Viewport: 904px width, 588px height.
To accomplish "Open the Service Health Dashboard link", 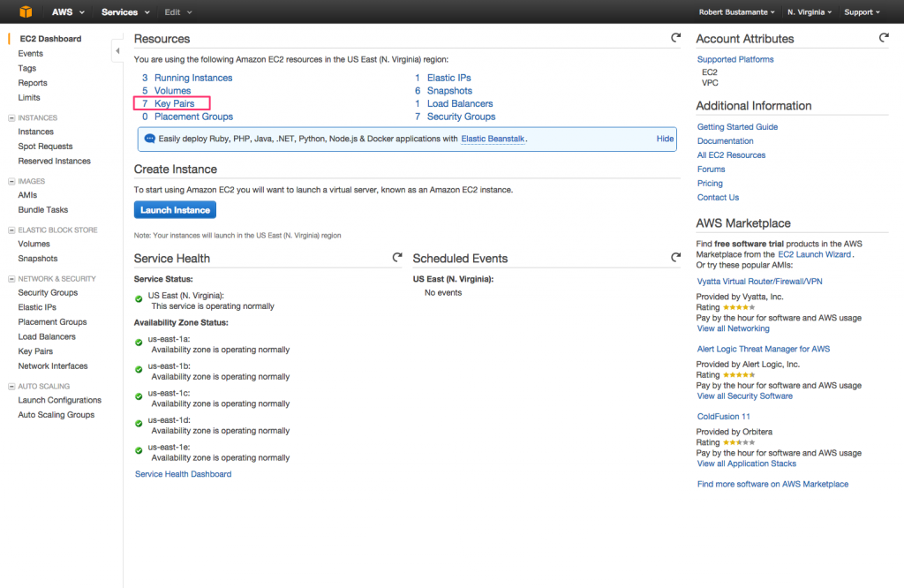I will [184, 474].
